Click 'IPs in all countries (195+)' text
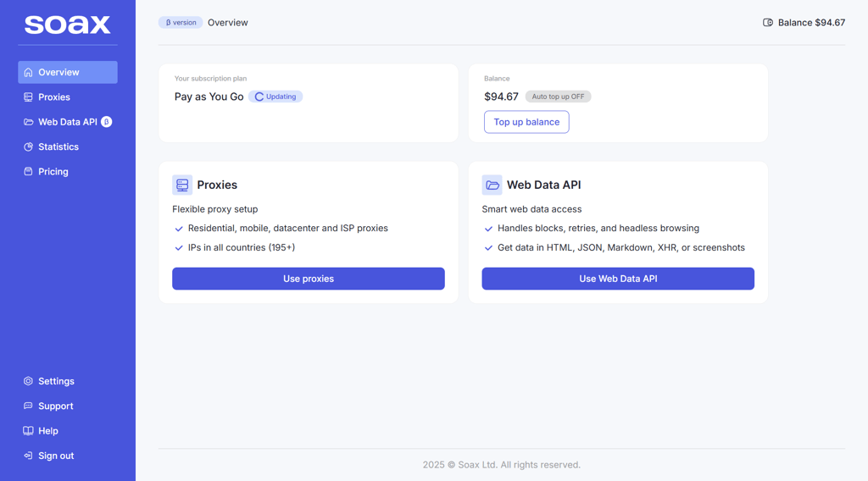 (242, 247)
